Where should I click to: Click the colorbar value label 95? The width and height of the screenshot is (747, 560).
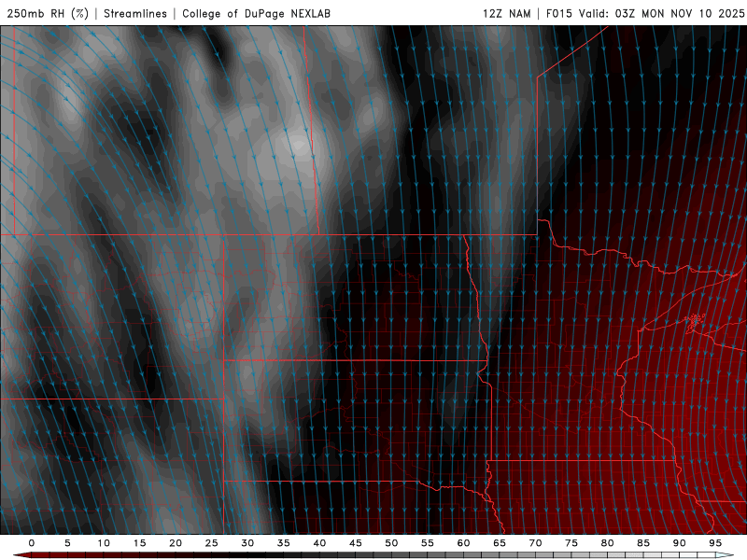point(715,543)
